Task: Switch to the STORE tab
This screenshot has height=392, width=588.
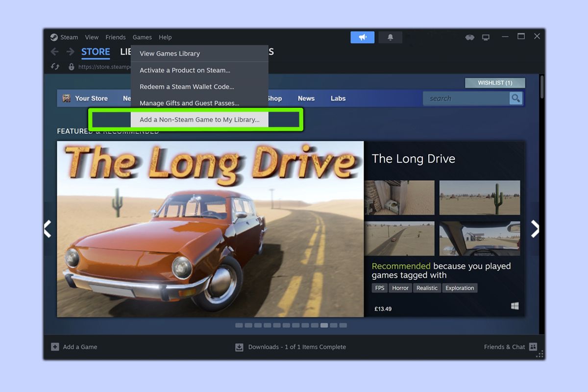Action: (x=96, y=52)
